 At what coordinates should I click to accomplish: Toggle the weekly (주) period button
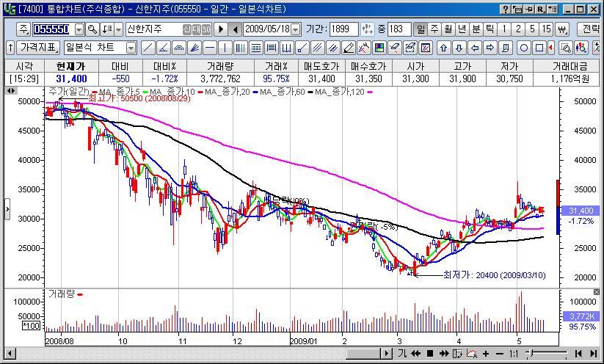pos(434,29)
